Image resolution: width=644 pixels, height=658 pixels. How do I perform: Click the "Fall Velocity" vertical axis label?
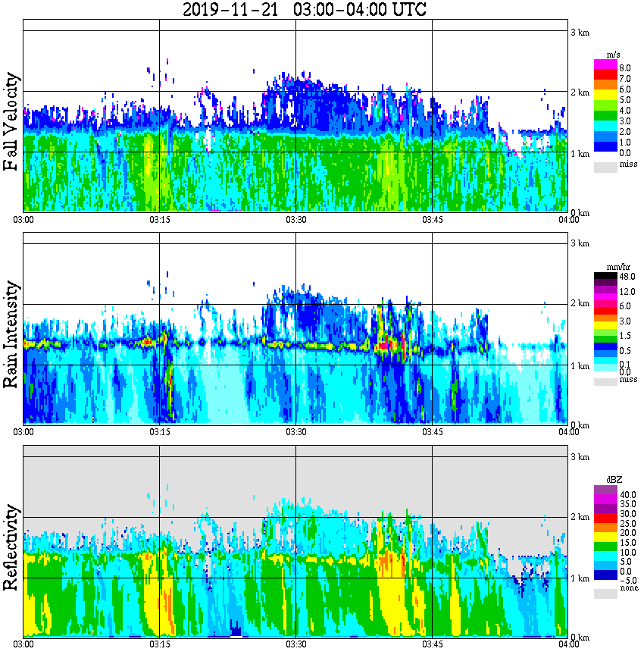tap(11, 121)
